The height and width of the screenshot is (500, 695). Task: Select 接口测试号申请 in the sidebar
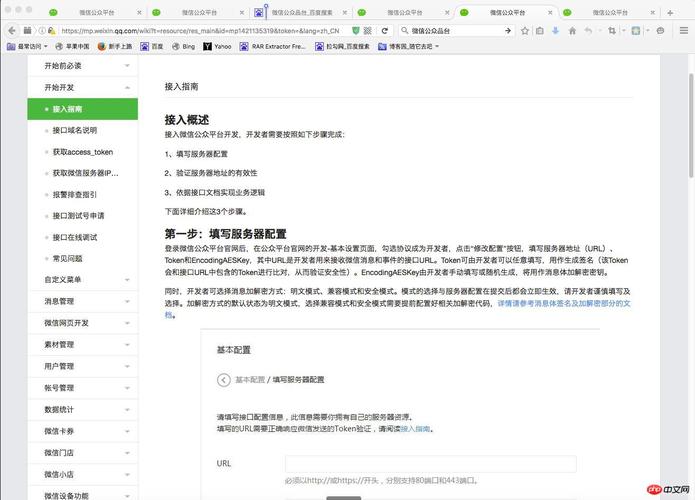(x=78, y=216)
